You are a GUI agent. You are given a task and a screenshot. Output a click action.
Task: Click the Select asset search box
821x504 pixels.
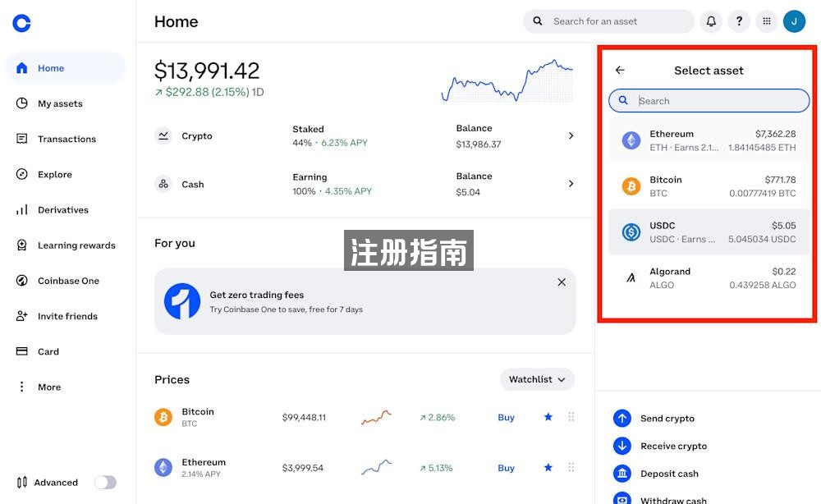pos(709,100)
